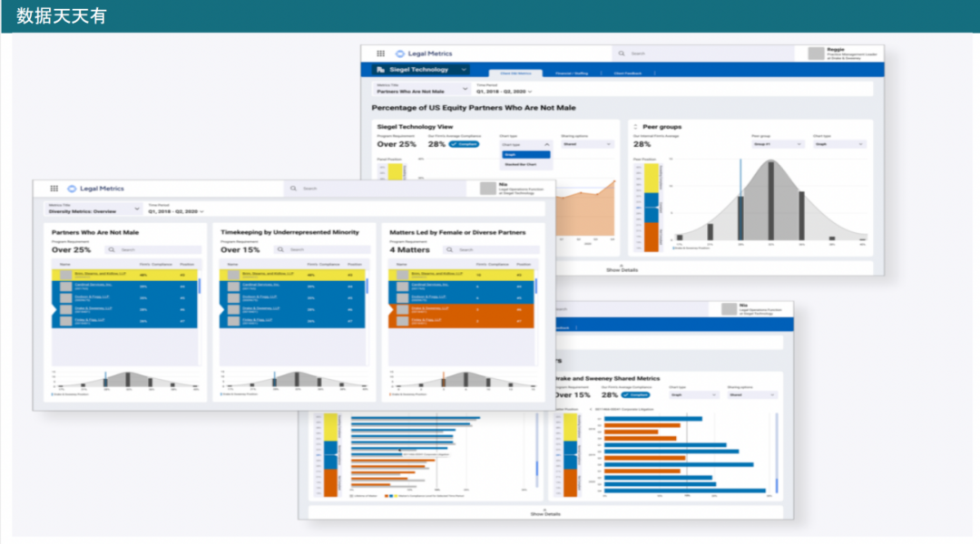Switch to the Client Feedback tab below Reggie's search bar

[628, 73]
